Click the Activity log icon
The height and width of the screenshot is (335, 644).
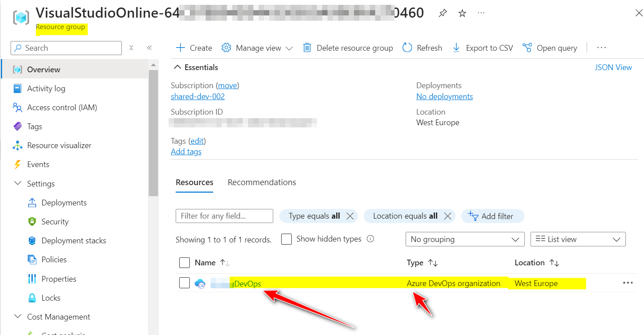(18, 89)
